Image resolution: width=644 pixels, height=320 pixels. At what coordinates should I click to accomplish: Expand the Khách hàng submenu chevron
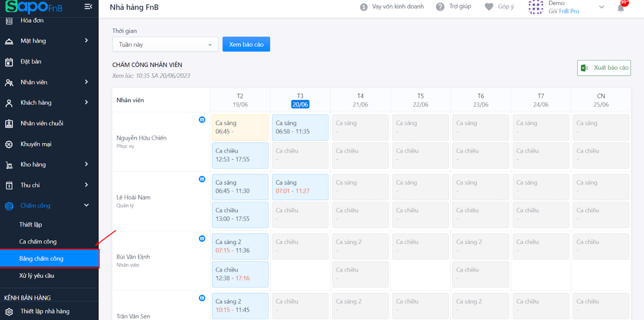click(86, 102)
